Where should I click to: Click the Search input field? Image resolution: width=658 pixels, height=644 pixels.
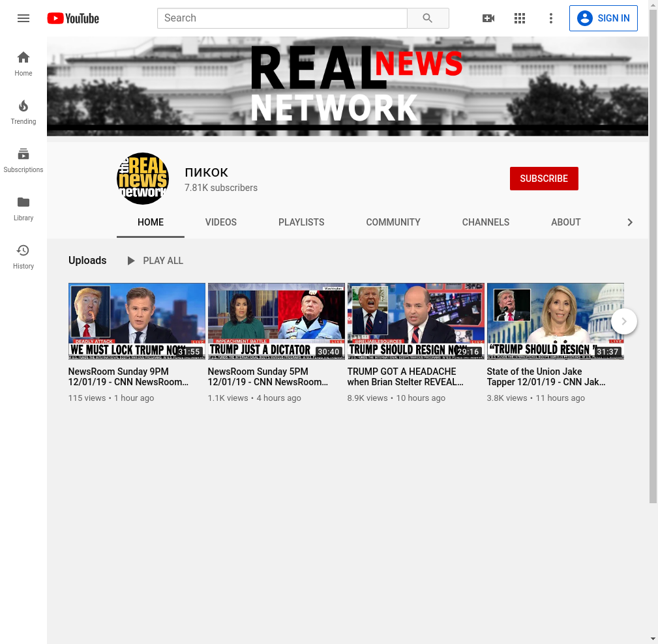tap(282, 18)
